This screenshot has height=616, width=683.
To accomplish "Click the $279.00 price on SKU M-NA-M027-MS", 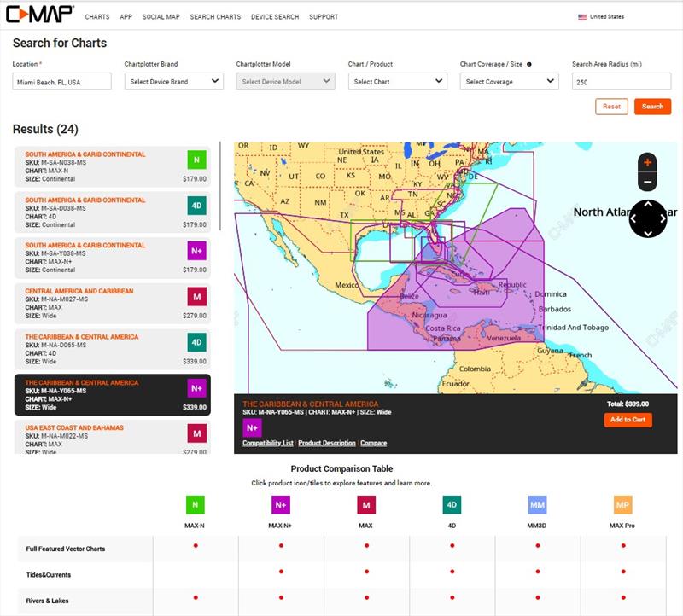I will pos(195,316).
